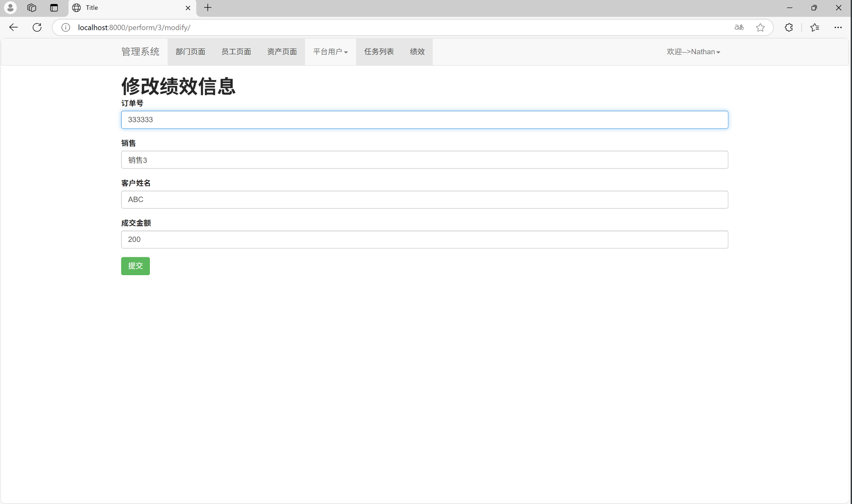Click the 客户姓名 input field

(x=425, y=200)
